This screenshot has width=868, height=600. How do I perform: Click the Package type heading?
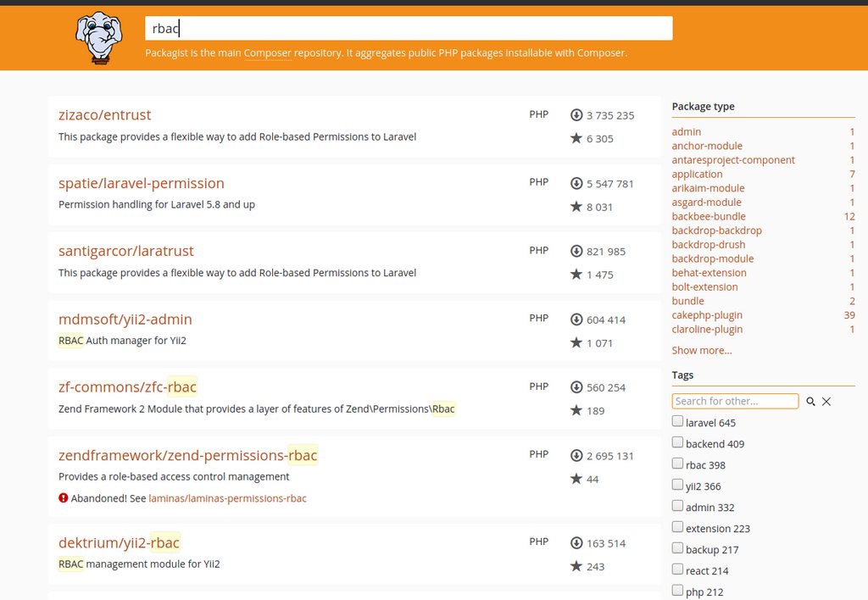click(x=703, y=106)
